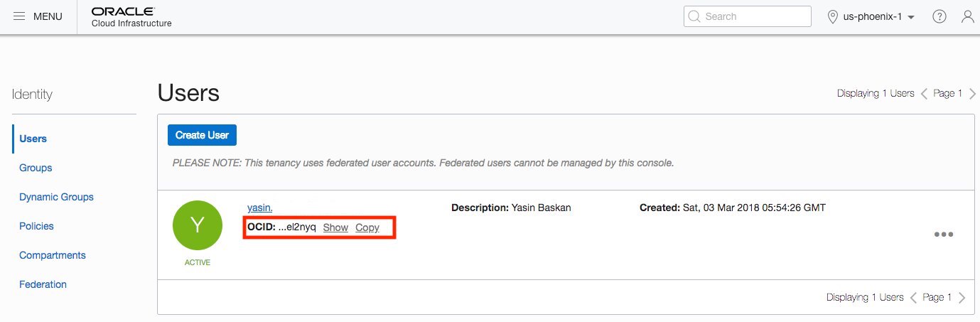This screenshot has width=980, height=322.
Task: Click the help question mark icon
Action: point(939,16)
